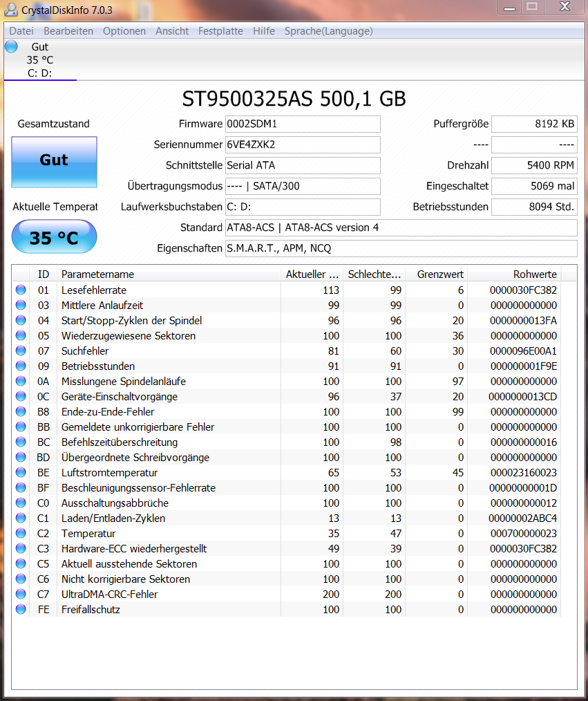The width and height of the screenshot is (588, 701).
Task: Click the status orb for UltraDMA-CRC-Fehler
Action: point(21,594)
